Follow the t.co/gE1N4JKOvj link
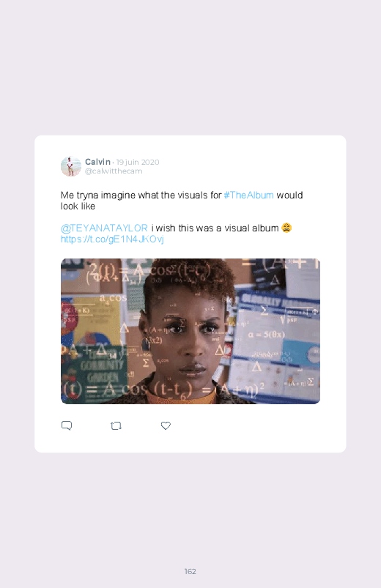 point(112,239)
